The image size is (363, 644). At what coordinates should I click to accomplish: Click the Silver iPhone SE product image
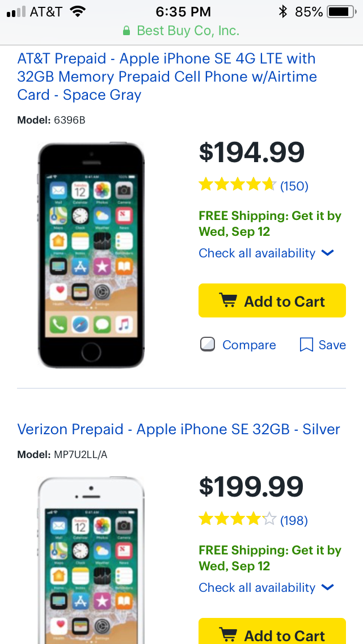click(91, 560)
